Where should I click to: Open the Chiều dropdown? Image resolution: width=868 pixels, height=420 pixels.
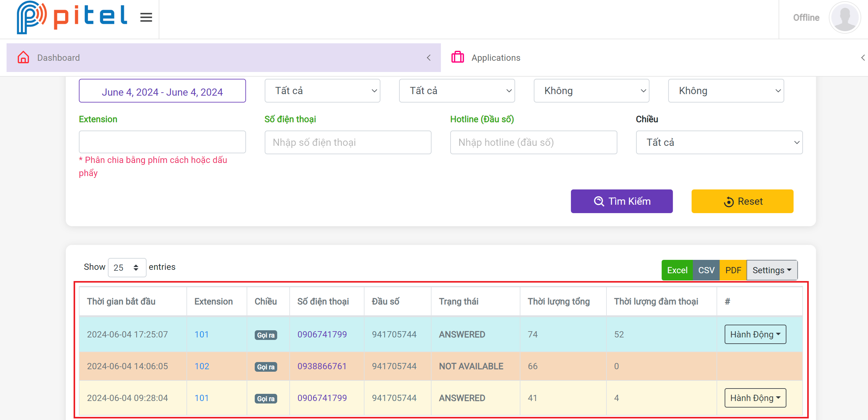click(x=719, y=142)
